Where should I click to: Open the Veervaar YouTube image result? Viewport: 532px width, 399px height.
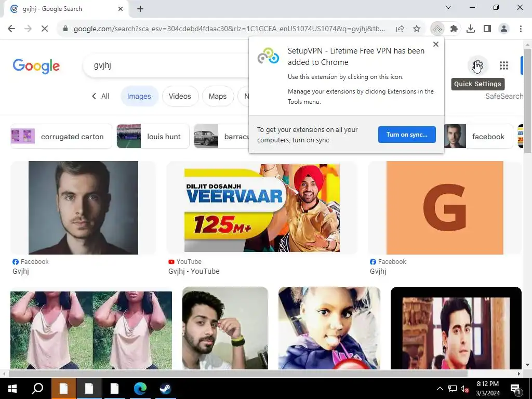coord(262,208)
